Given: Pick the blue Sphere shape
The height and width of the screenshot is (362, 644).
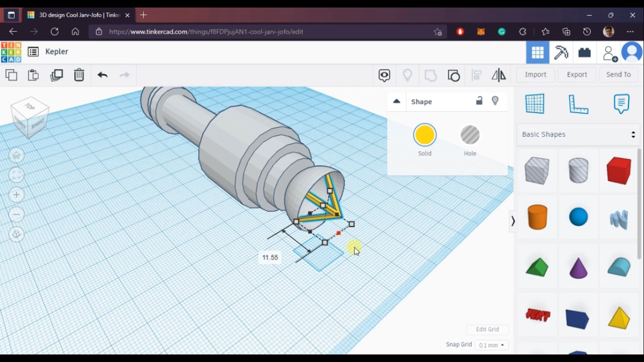Looking at the screenshot, I should [578, 217].
